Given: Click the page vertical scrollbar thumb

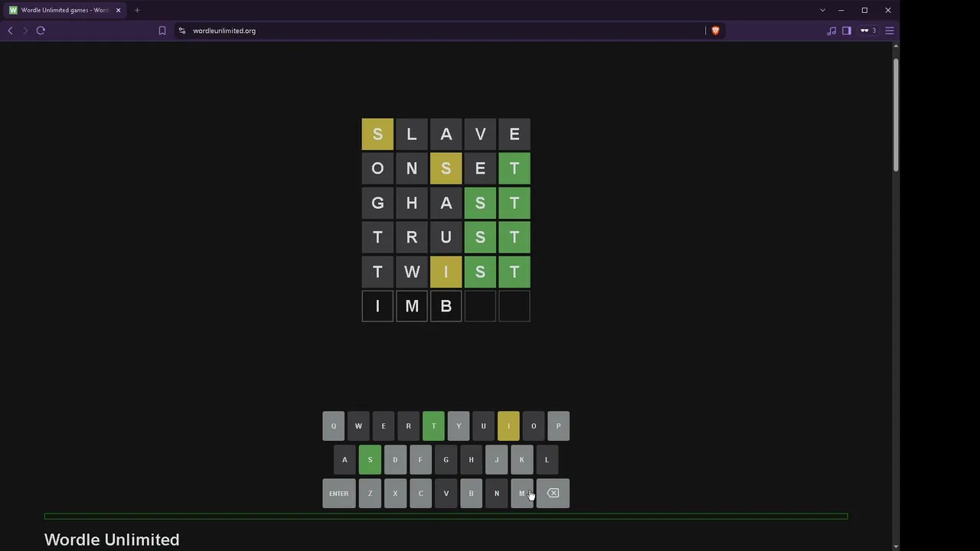Looking at the screenshot, I should tap(896, 115).
